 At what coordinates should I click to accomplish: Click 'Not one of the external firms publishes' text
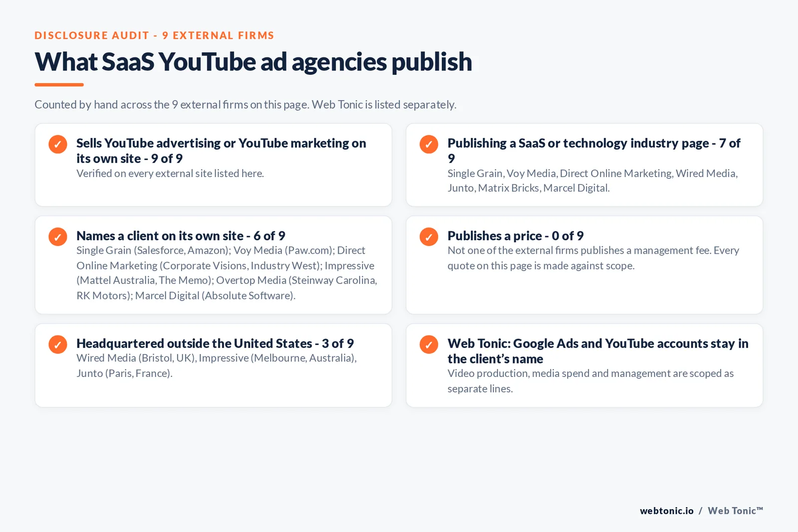point(593,258)
